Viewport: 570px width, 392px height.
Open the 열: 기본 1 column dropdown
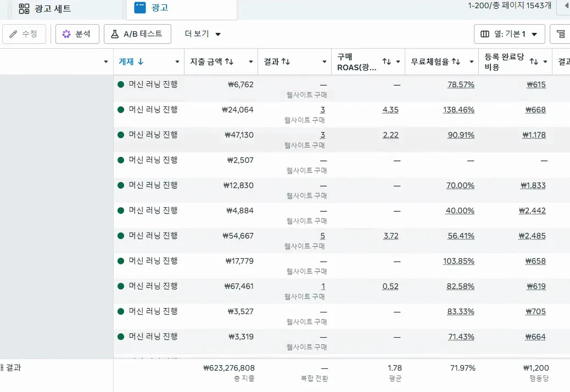click(x=509, y=34)
